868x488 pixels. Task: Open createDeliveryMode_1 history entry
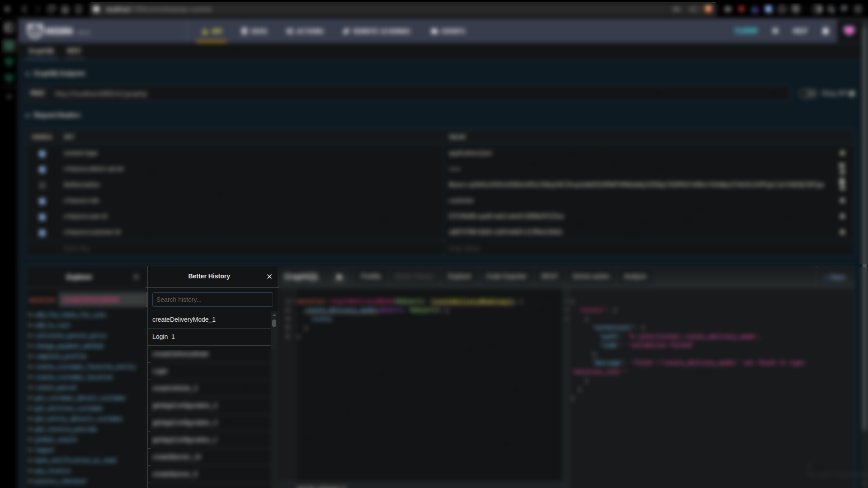[184, 319]
